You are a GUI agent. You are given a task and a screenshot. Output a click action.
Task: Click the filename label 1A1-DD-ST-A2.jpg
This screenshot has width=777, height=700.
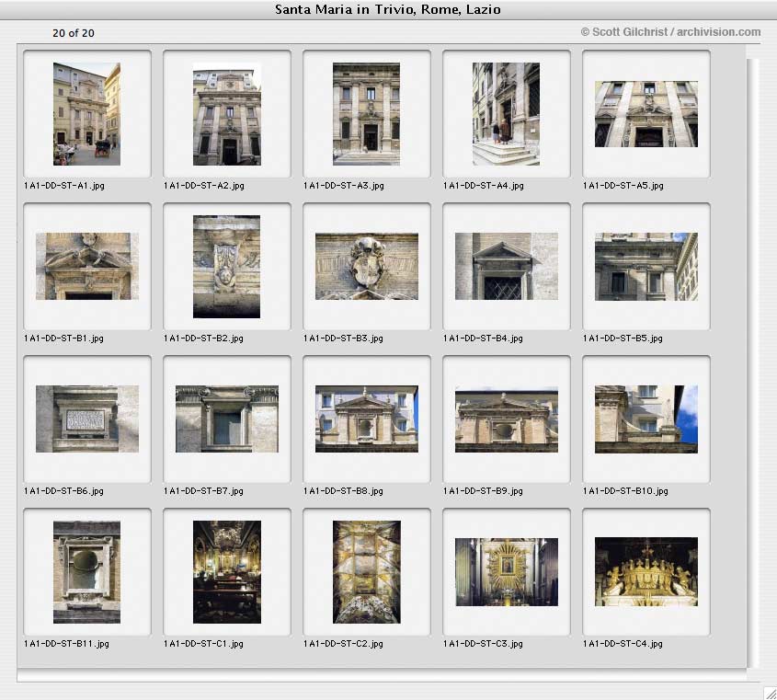point(204,186)
